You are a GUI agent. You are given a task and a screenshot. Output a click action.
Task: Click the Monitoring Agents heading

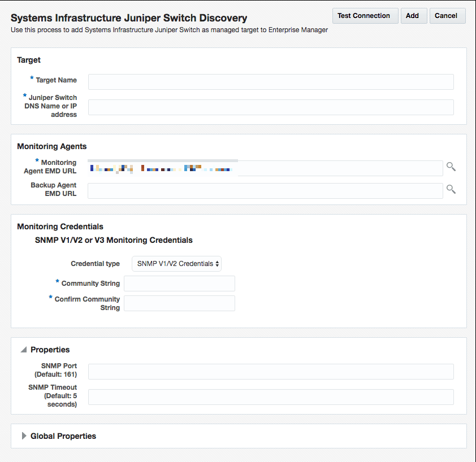click(51, 146)
